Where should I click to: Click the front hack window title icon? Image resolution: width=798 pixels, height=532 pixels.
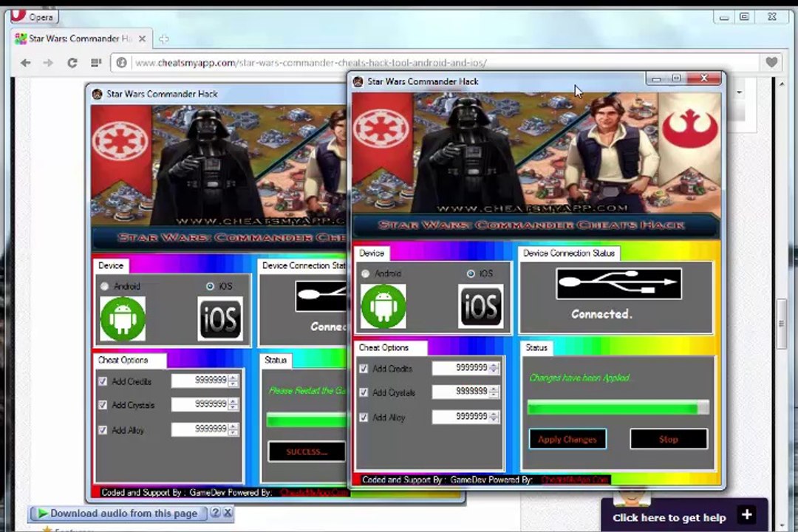pyautogui.click(x=358, y=81)
